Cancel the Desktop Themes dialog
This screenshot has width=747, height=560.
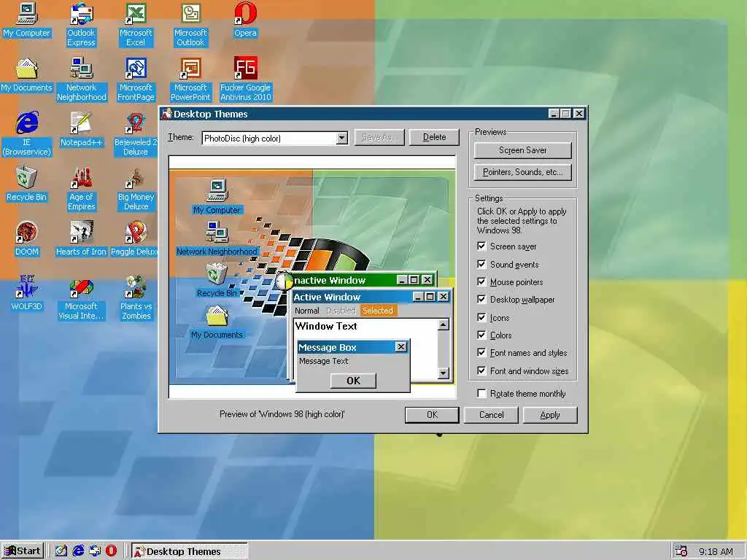(x=491, y=415)
